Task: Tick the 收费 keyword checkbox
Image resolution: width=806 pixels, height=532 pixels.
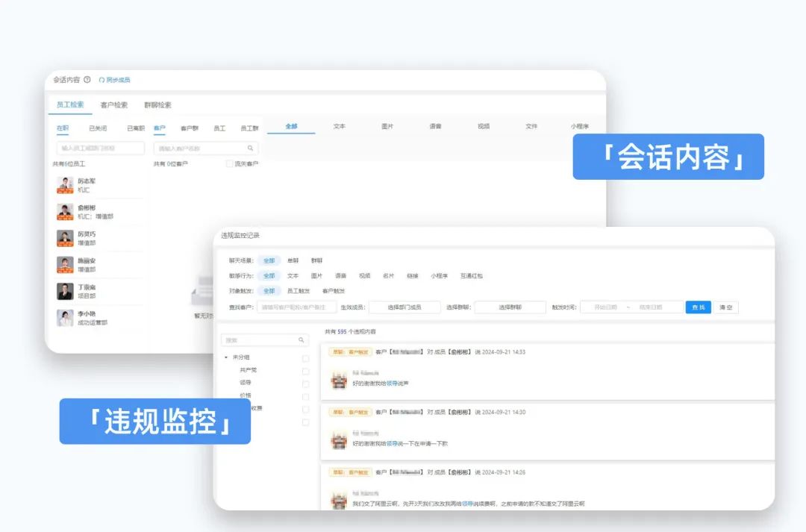Action: [x=305, y=410]
